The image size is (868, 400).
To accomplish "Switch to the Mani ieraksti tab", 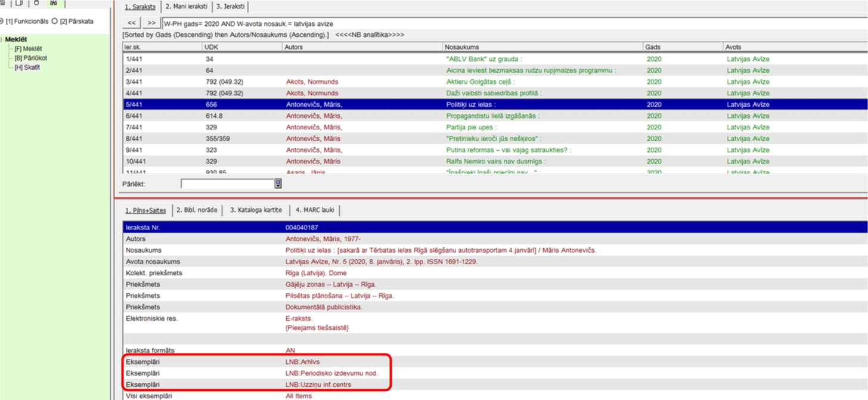I will pos(187,7).
